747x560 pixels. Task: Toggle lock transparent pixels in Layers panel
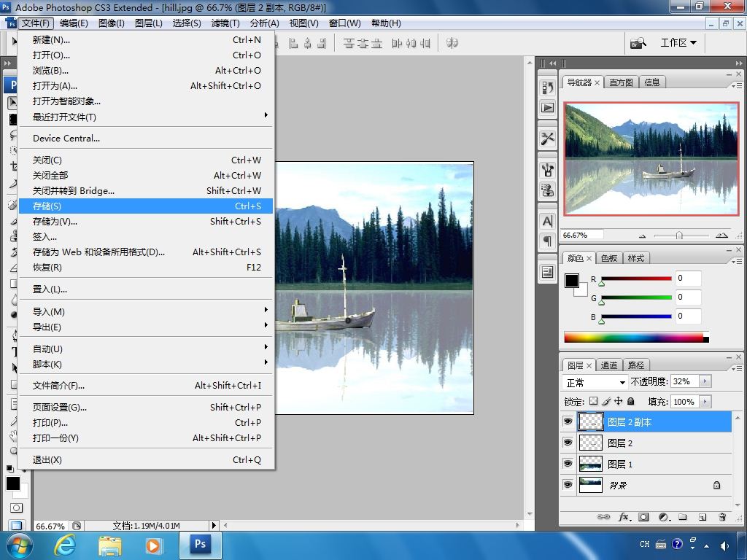(593, 401)
